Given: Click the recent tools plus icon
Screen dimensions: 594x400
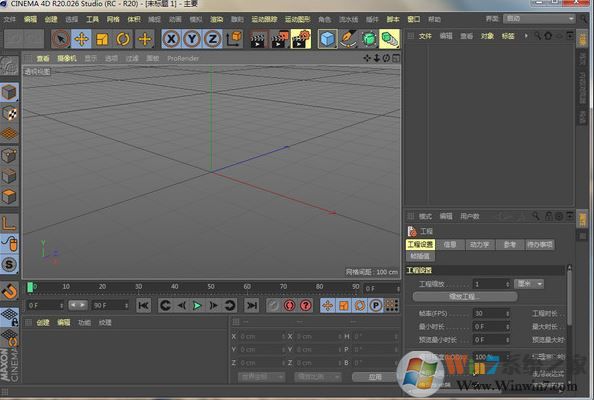Looking at the screenshot, I should [x=144, y=39].
